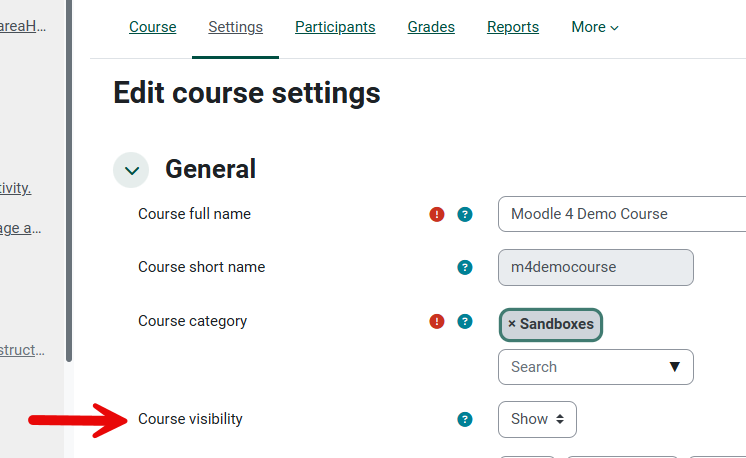
Task: Open the Participants tab
Action: click(335, 27)
